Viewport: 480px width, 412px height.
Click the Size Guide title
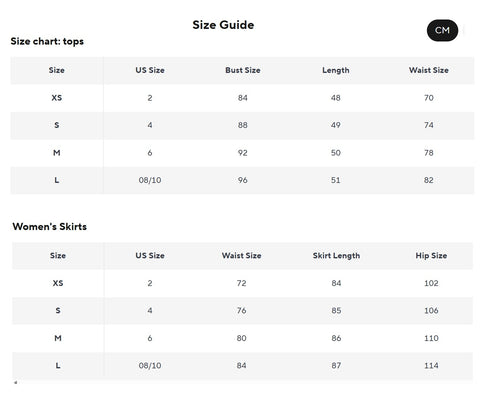tap(223, 25)
